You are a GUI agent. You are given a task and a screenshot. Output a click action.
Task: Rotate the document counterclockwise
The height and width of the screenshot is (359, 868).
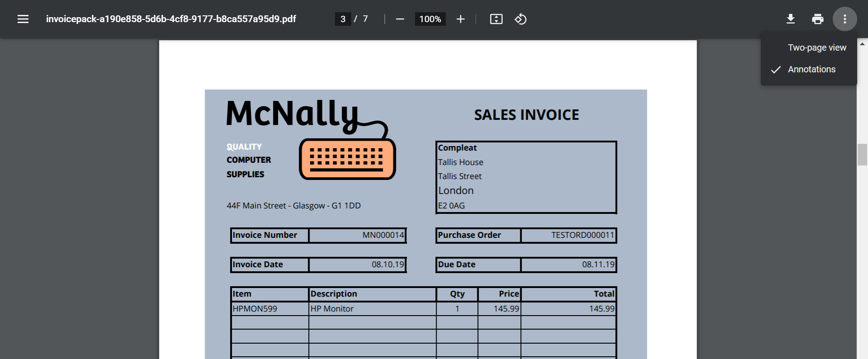520,19
